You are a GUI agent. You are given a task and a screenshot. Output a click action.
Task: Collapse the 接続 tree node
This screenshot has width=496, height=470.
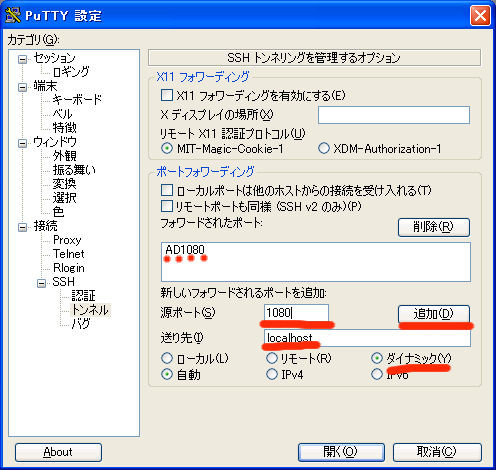point(22,227)
